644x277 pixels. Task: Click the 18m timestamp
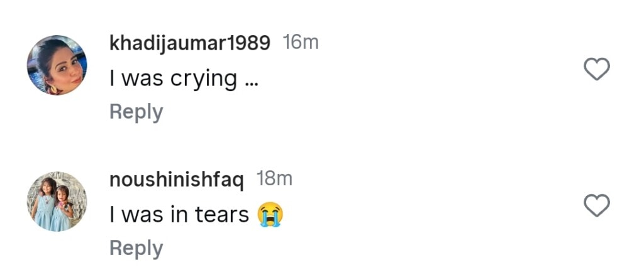[274, 180]
